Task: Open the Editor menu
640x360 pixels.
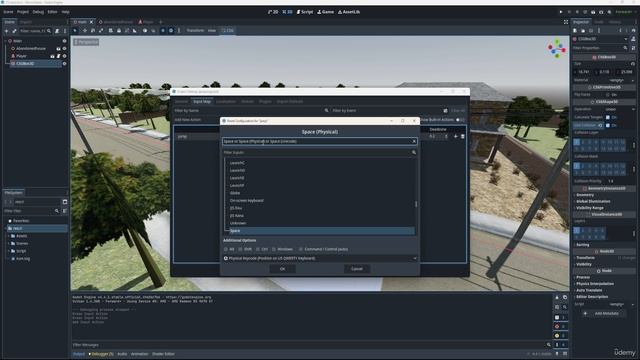Action: (52, 12)
